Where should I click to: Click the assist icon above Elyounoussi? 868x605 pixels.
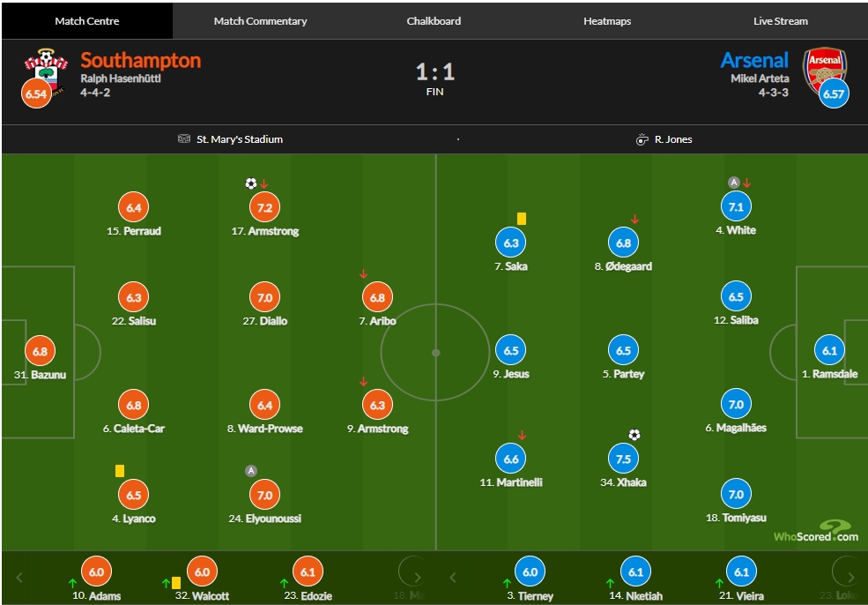click(251, 471)
